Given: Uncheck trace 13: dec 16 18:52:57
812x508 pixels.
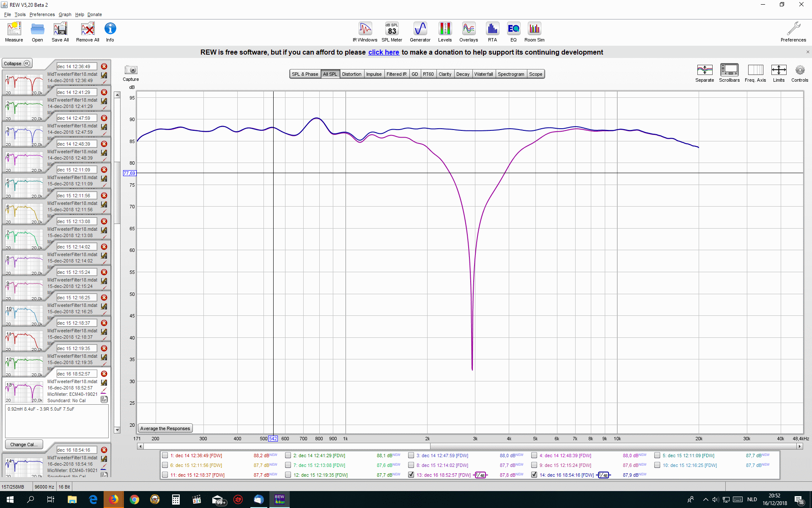Looking at the screenshot, I should click(411, 475).
